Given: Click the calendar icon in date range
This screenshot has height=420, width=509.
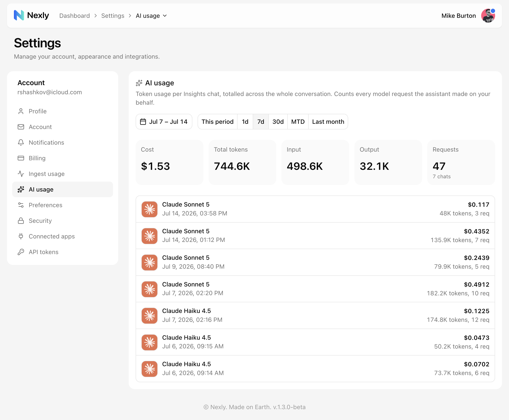Looking at the screenshot, I should pos(143,122).
